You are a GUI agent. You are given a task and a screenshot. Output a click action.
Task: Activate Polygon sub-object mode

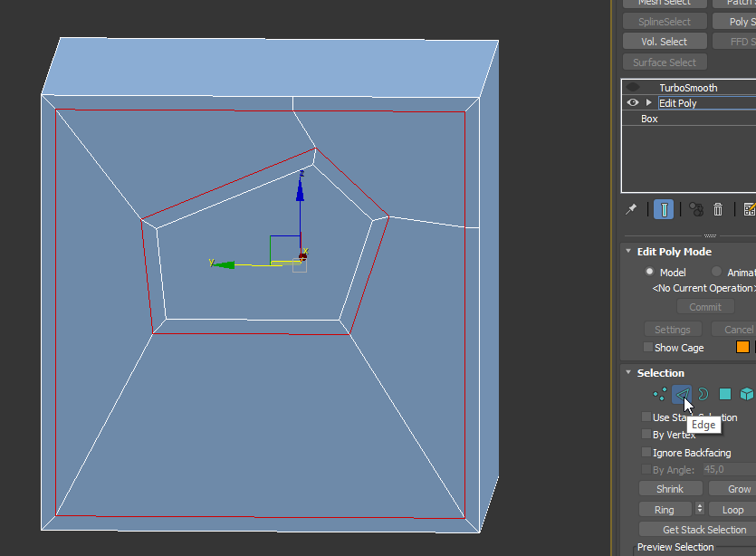click(x=724, y=394)
